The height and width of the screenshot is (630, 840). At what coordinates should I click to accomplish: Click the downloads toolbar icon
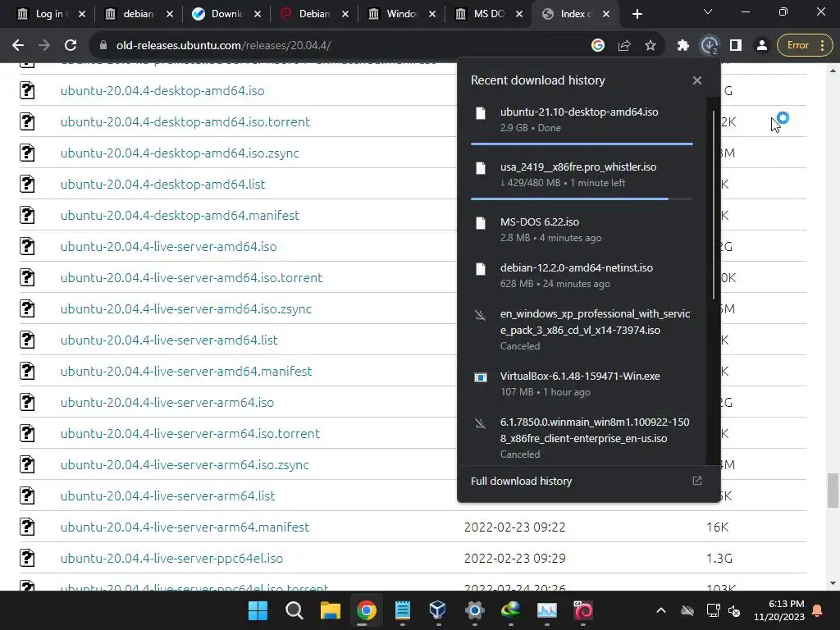click(x=710, y=46)
